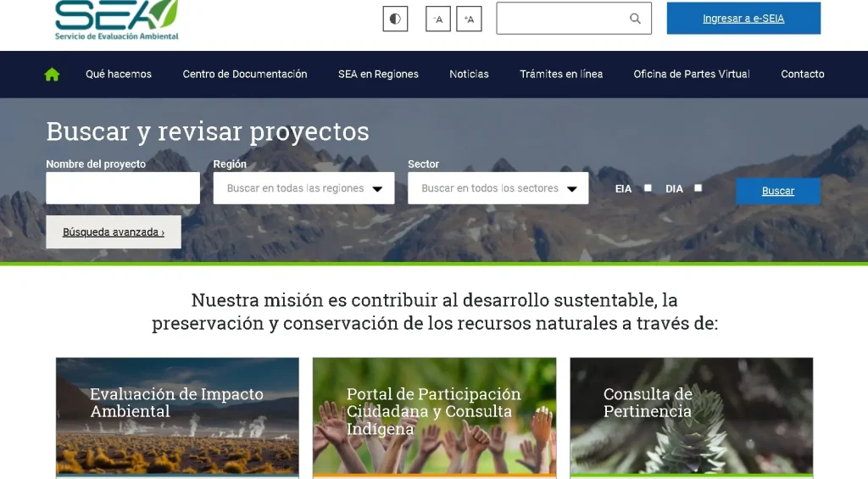This screenshot has width=868, height=479.
Task: Go to Contacto page
Action: click(802, 75)
